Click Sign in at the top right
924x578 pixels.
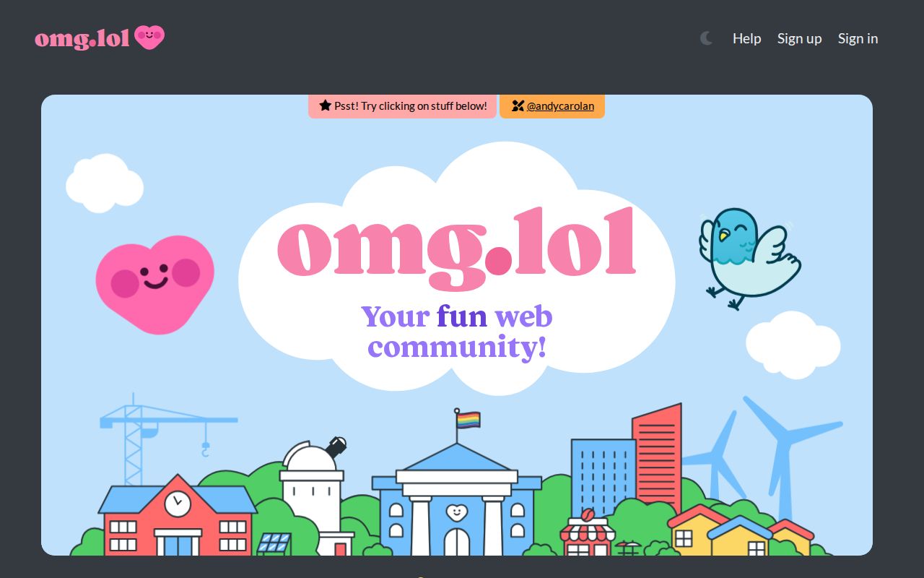[x=858, y=38]
